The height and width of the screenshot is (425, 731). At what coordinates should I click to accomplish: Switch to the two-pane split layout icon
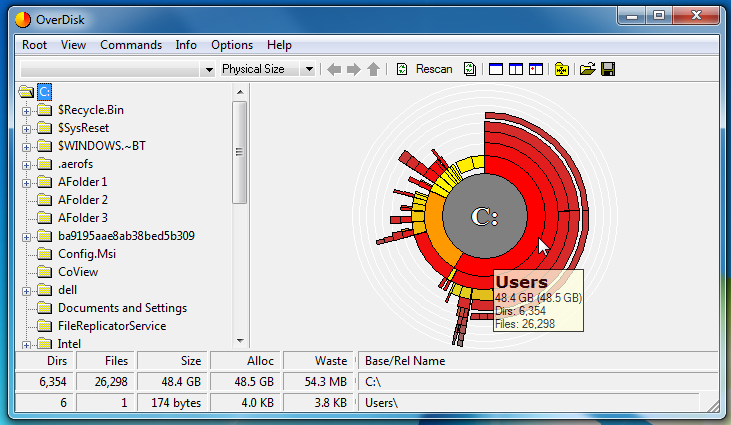[x=516, y=69]
